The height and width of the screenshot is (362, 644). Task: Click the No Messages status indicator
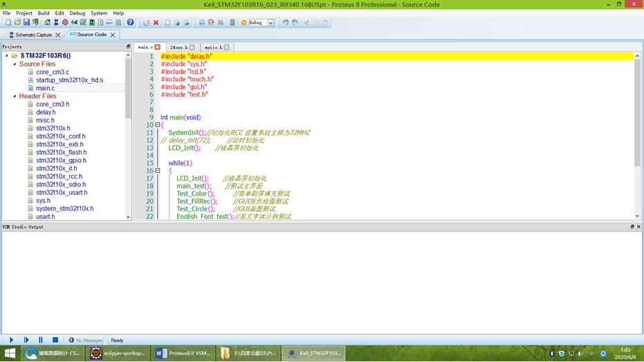pos(86,341)
